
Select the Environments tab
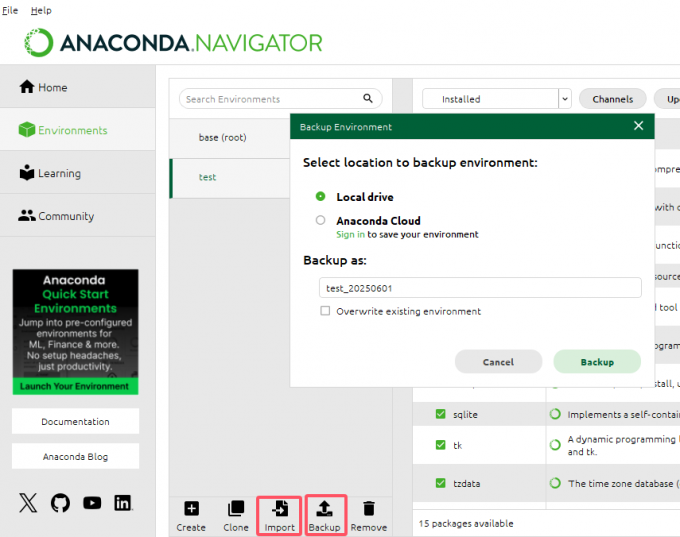tap(78, 130)
